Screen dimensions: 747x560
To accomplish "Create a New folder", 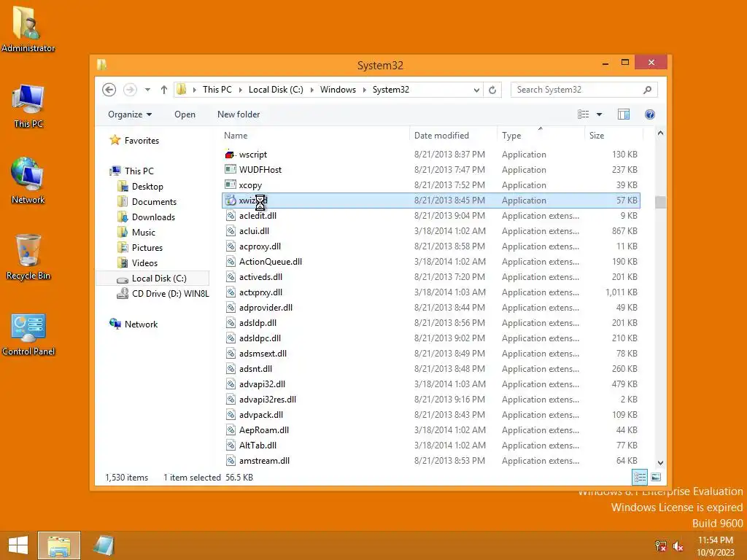I will pos(239,114).
